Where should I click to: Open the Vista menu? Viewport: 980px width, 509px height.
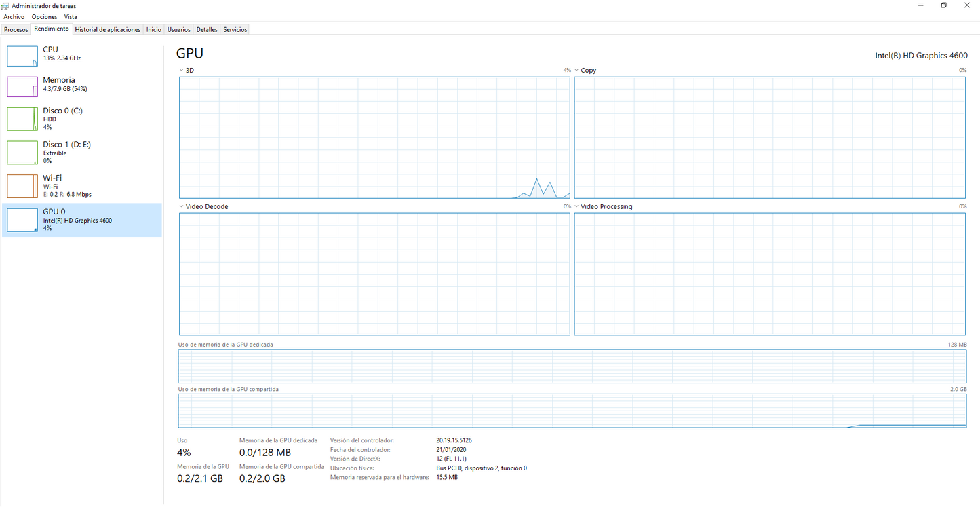71,17
